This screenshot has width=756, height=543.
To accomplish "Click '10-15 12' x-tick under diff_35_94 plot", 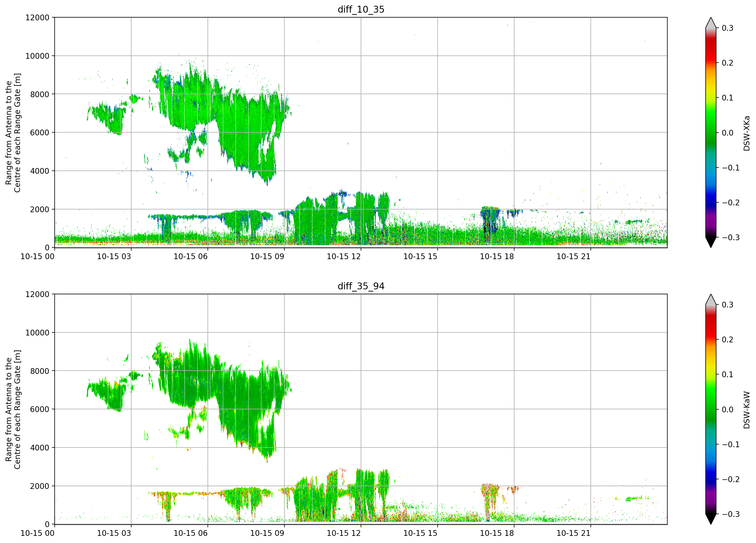I will [344, 533].
